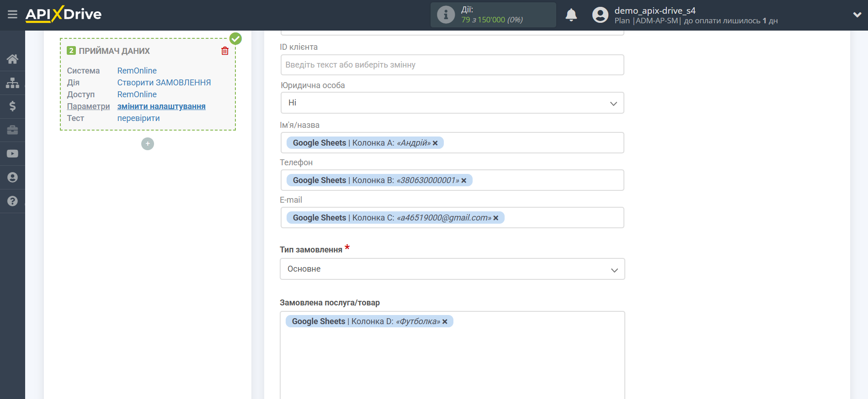Open Юридична особа dropdown
The image size is (868, 399).
pos(452,103)
